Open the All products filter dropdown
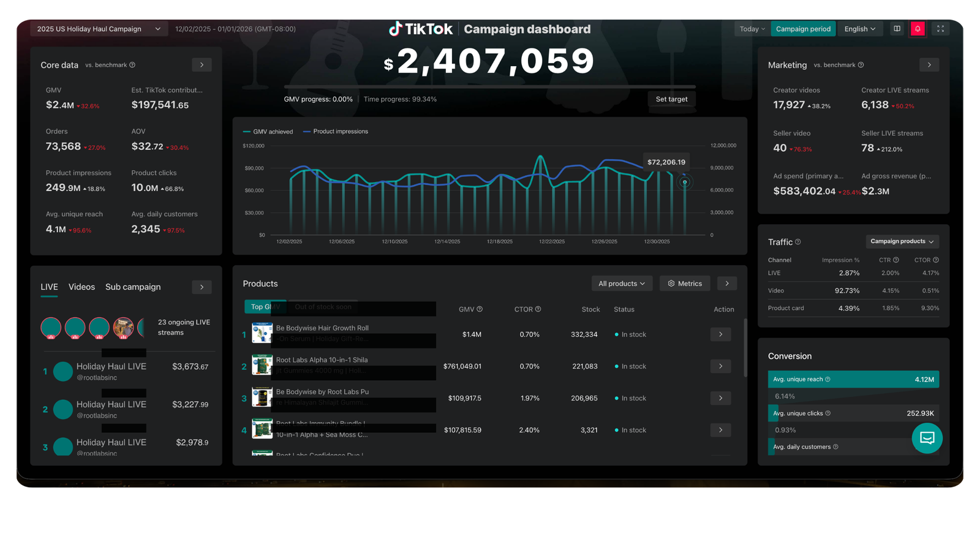This screenshot has height=551, width=980. 621,283
